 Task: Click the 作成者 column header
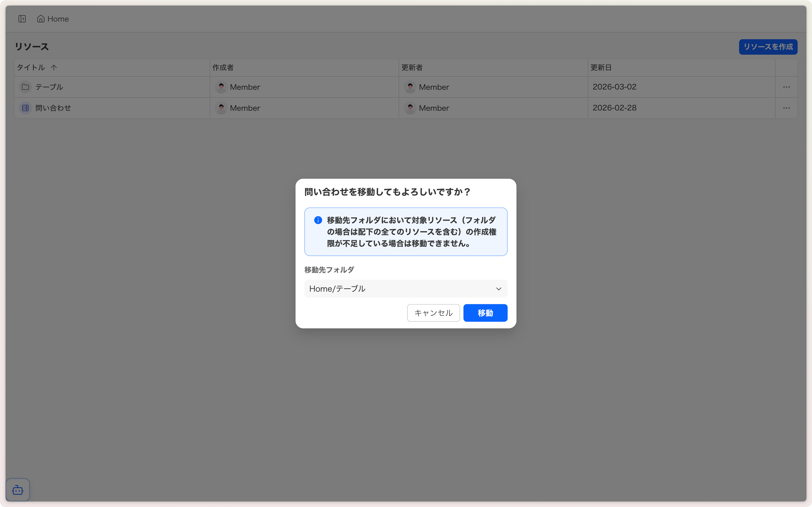pos(223,68)
